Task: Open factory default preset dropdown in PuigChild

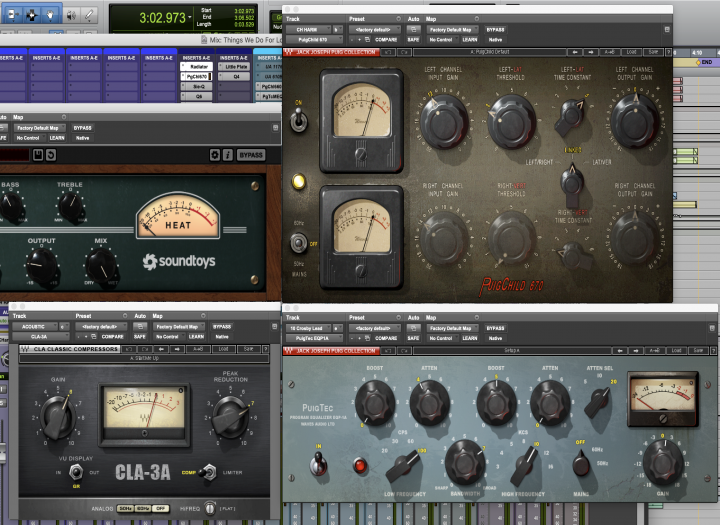Action: (375, 29)
